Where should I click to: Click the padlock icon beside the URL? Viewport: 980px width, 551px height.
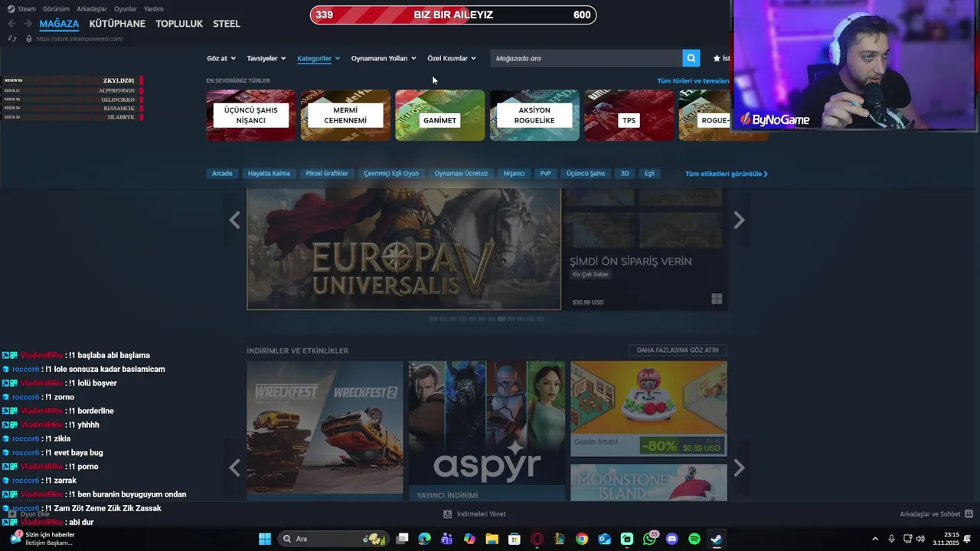tap(29, 39)
